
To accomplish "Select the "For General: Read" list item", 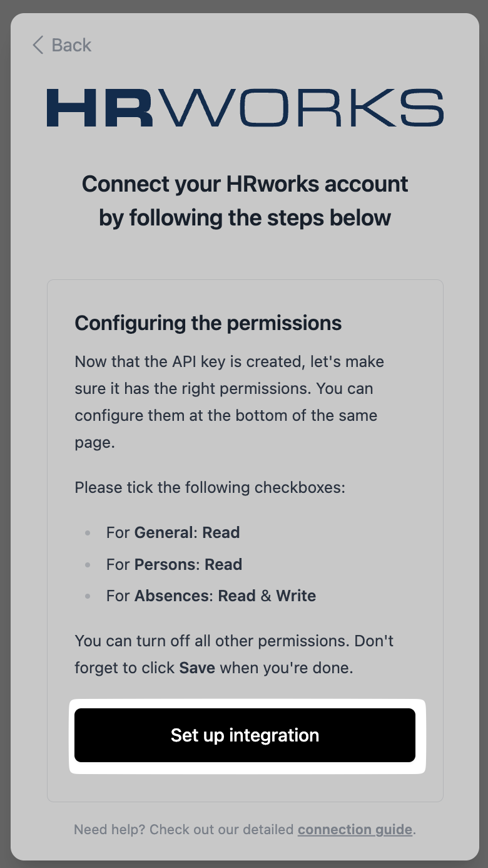I will 173,532.
